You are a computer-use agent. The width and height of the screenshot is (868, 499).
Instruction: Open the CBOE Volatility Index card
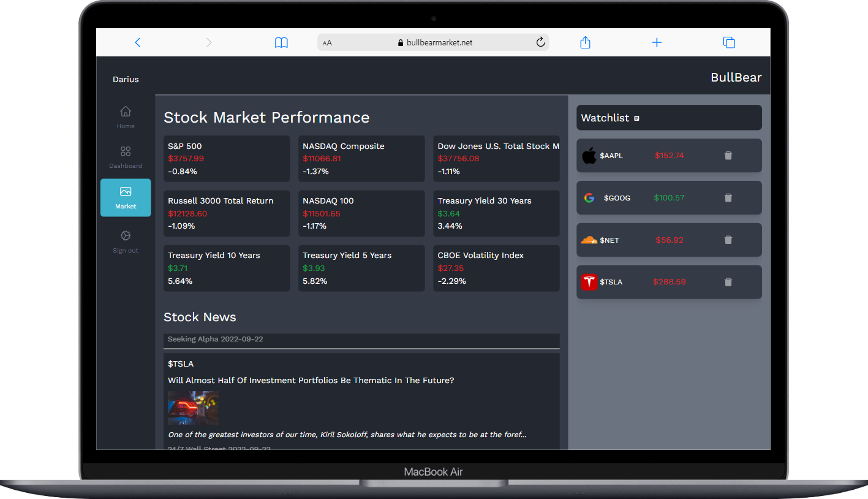(496, 268)
